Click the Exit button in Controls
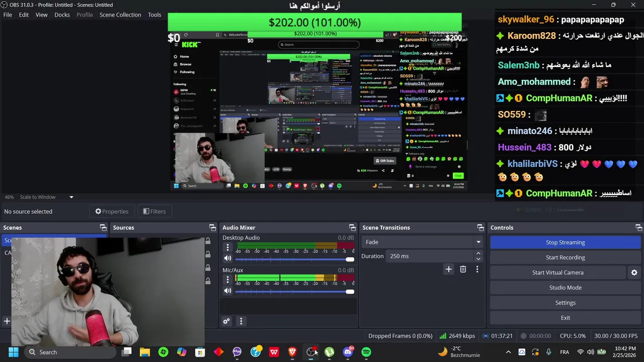Viewport: 644px width, 362px height. (x=565, y=318)
